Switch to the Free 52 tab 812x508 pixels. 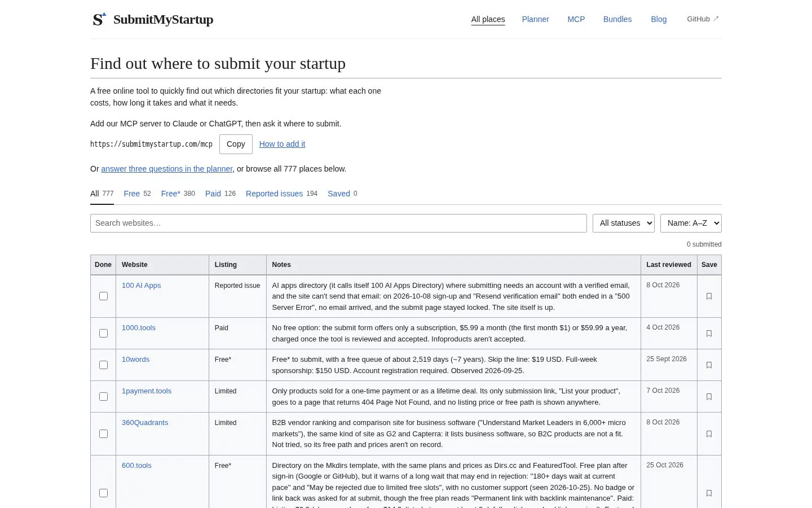point(138,194)
